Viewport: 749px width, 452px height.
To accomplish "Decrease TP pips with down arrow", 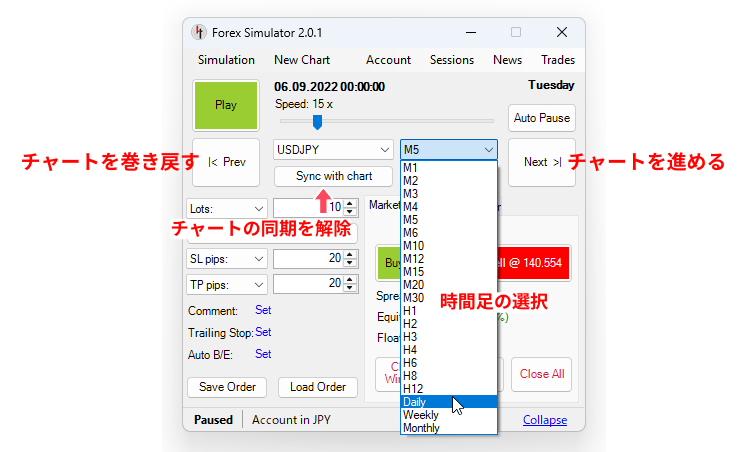I will (x=350, y=289).
